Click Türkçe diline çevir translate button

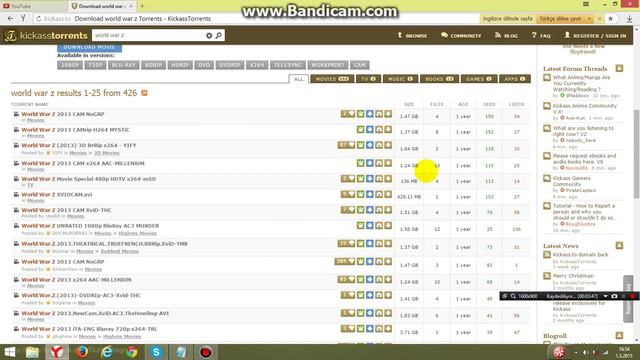tap(560, 19)
